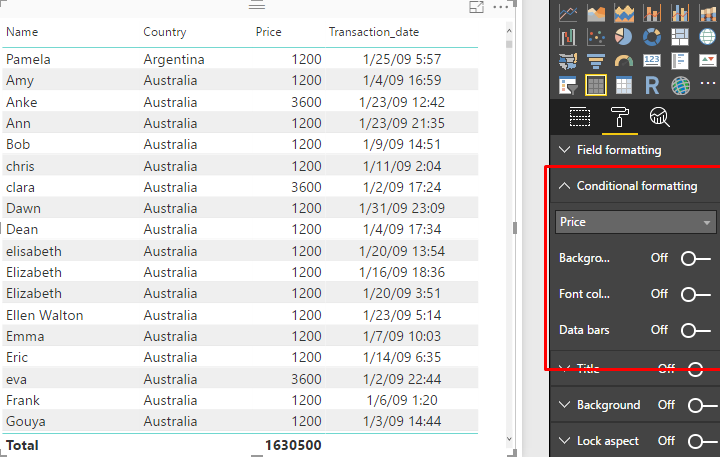Open focus mode for the table
720x457 pixels.
tap(477, 7)
